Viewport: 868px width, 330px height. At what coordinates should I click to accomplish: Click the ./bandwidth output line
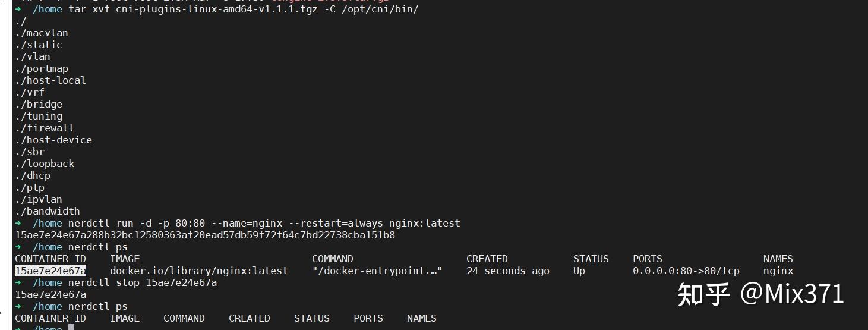coord(48,211)
